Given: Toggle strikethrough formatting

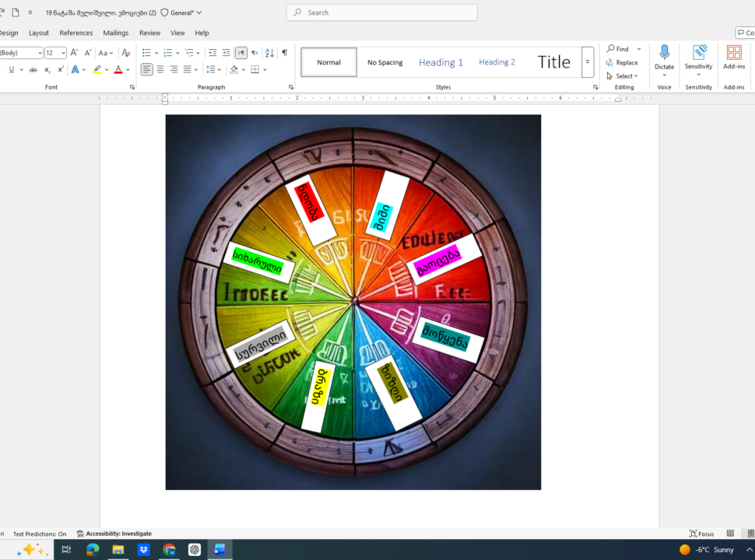Looking at the screenshot, I should pyautogui.click(x=33, y=69).
